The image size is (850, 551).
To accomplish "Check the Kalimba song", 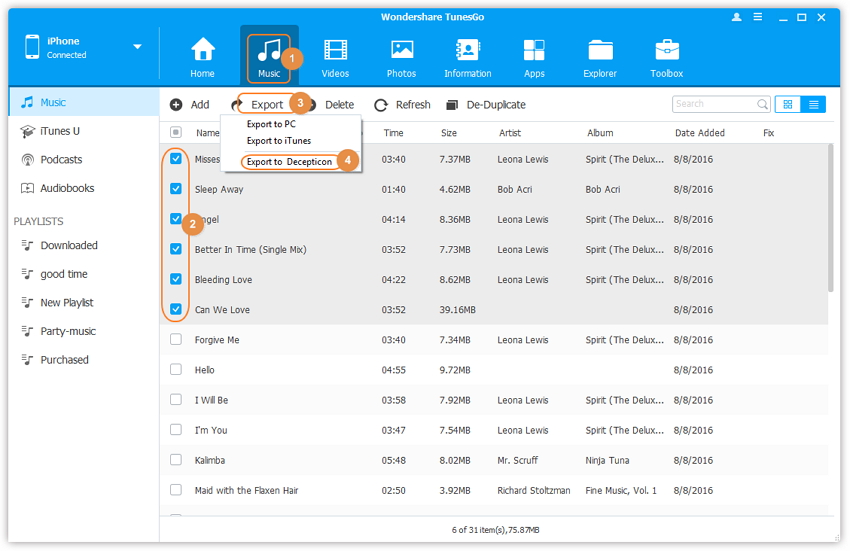I will [176, 460].
